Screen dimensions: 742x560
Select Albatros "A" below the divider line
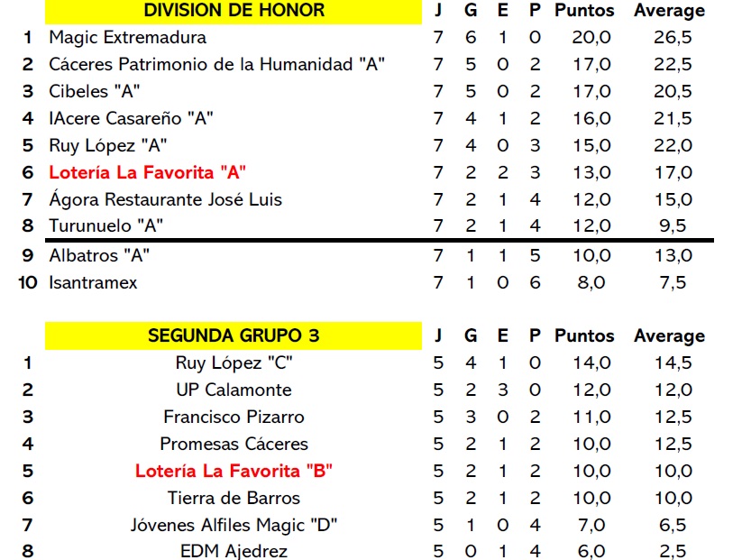(99, 255)
